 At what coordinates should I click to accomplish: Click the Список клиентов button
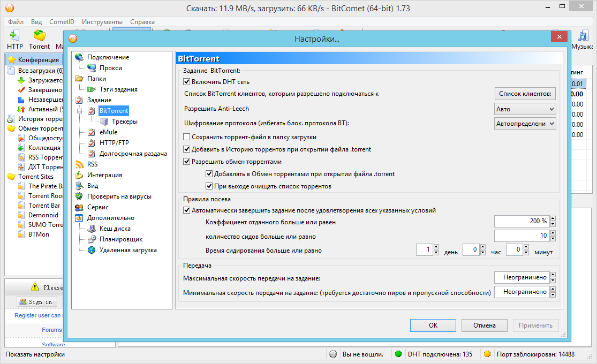525,94
